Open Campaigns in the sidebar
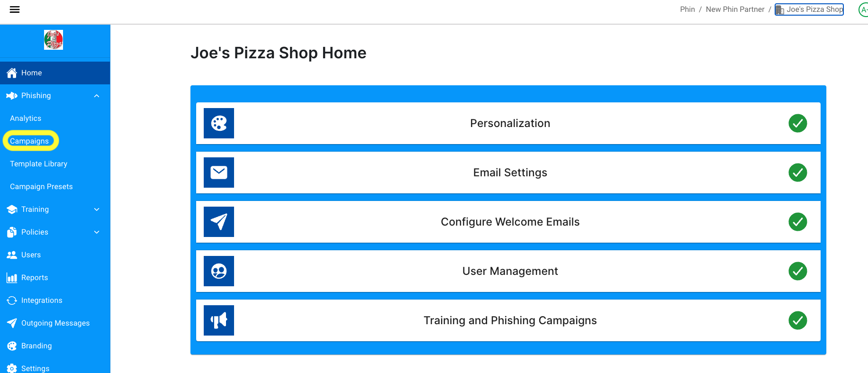The width and height of the screenshot is (868, 373). click(29, 141)
